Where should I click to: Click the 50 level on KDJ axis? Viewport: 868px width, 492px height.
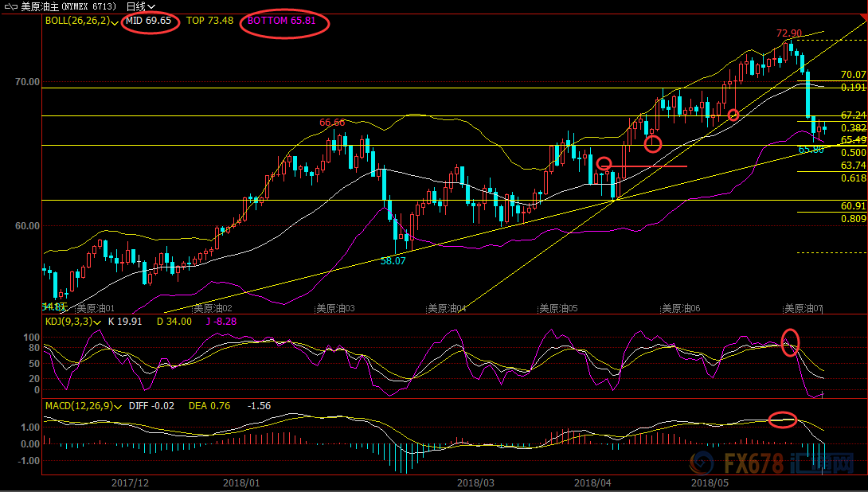(33, 364)
